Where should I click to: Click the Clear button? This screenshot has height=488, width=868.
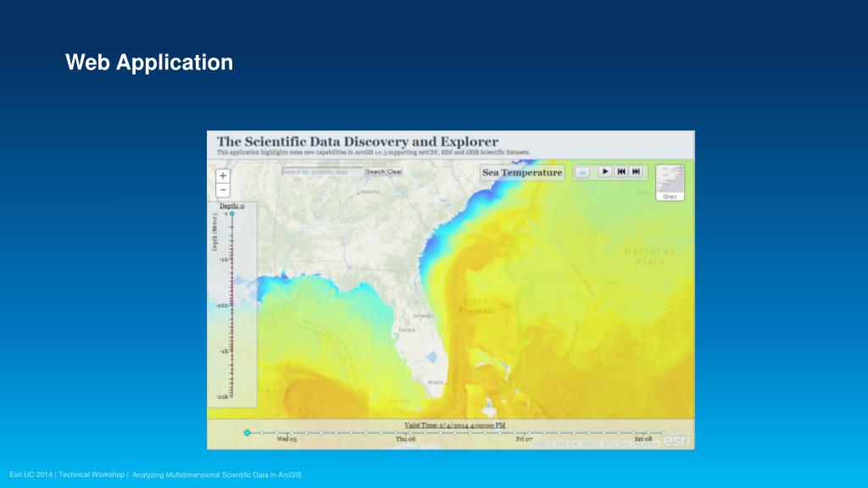(x=395, y=171)
